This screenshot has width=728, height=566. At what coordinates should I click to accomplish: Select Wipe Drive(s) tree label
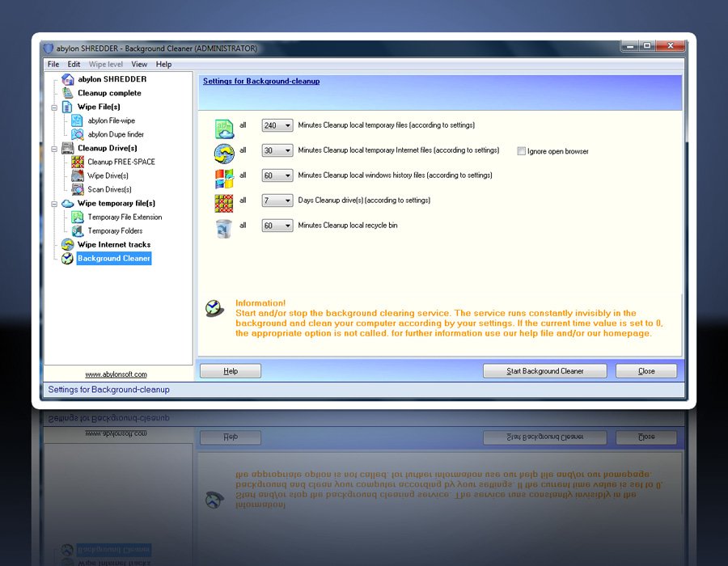coord(108,175)
